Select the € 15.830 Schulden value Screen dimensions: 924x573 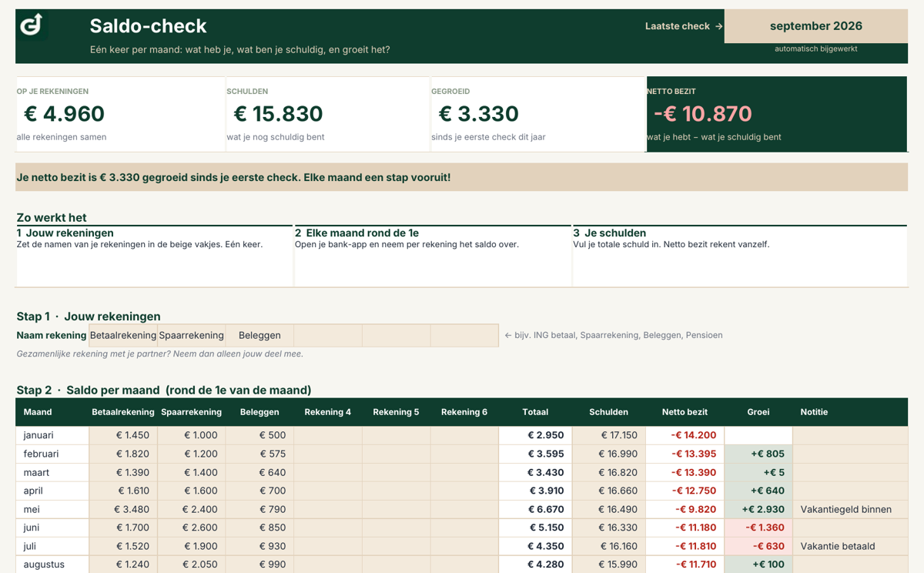(278, 114)
